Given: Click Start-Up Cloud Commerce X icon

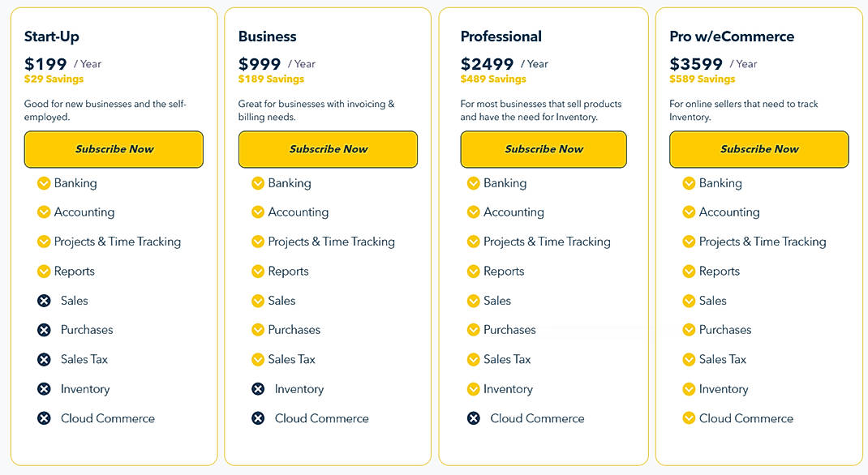Looking at the screenshot, I should coord(44,418).
